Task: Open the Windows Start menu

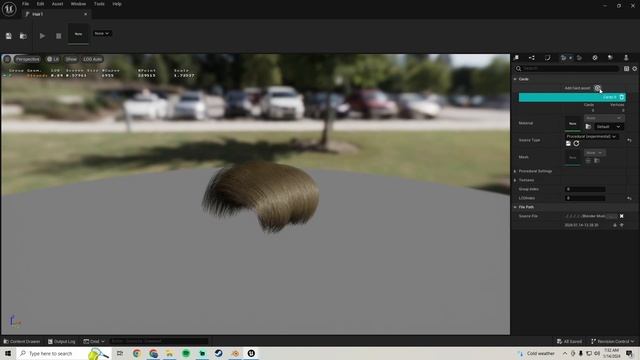Action: point(8,353)
